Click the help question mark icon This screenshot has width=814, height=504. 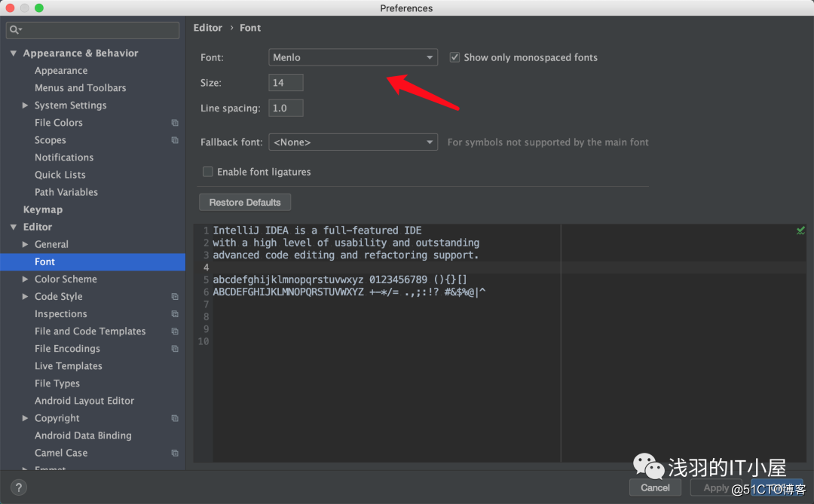coord(18,487)
